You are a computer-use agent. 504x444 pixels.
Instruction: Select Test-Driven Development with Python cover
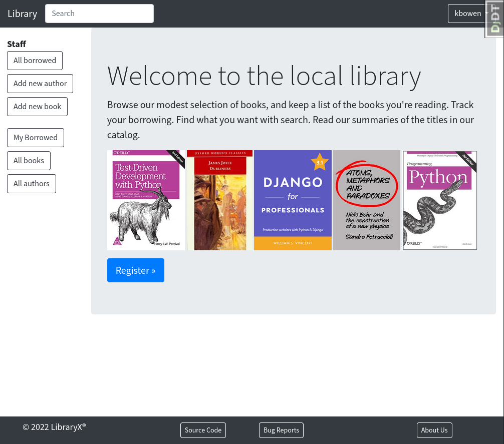point(146,200)
